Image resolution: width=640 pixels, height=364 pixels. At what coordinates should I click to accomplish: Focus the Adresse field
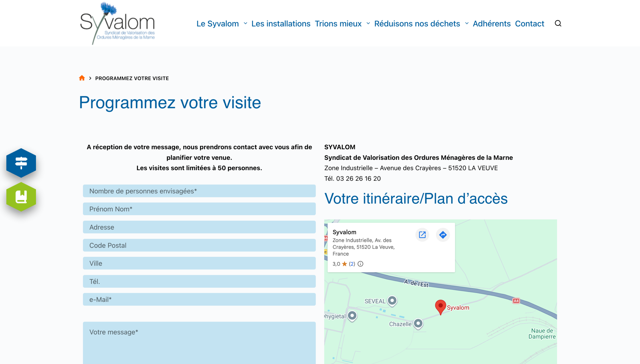(199, 227)
